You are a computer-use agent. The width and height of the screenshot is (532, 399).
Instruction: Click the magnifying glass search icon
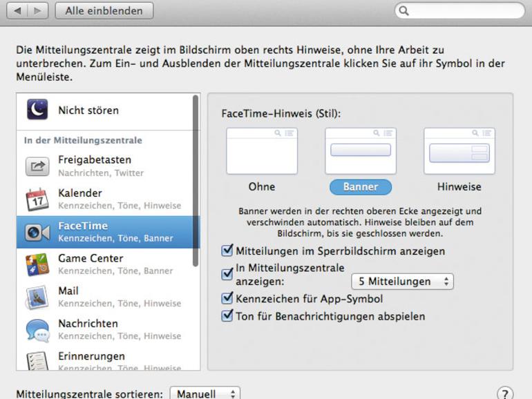tap(403, 11)
